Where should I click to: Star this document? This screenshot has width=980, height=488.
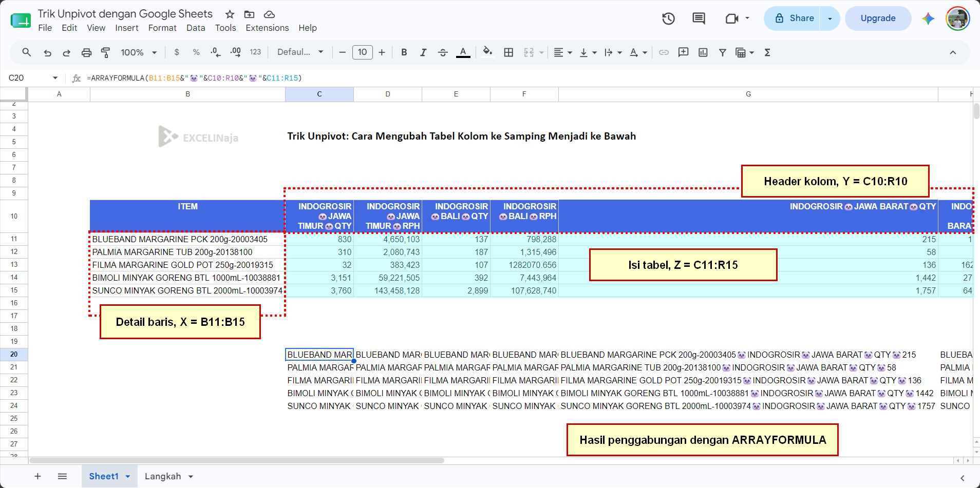[230, 14]
